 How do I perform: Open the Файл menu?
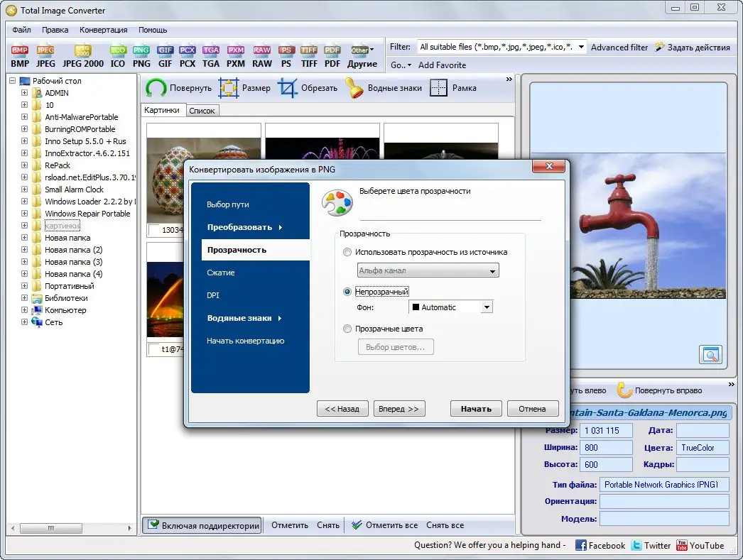point(21,30)
